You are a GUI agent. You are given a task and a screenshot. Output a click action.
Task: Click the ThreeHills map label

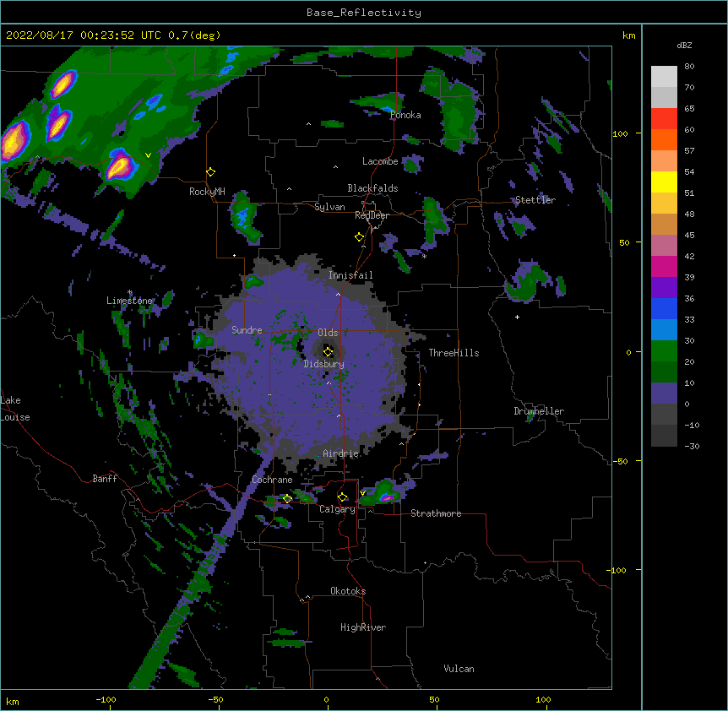pos(454,353)
